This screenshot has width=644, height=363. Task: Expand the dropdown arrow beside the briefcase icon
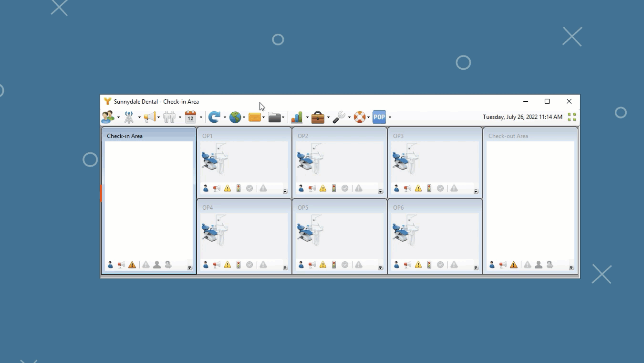pyautogui.click(x=328, y=117)
